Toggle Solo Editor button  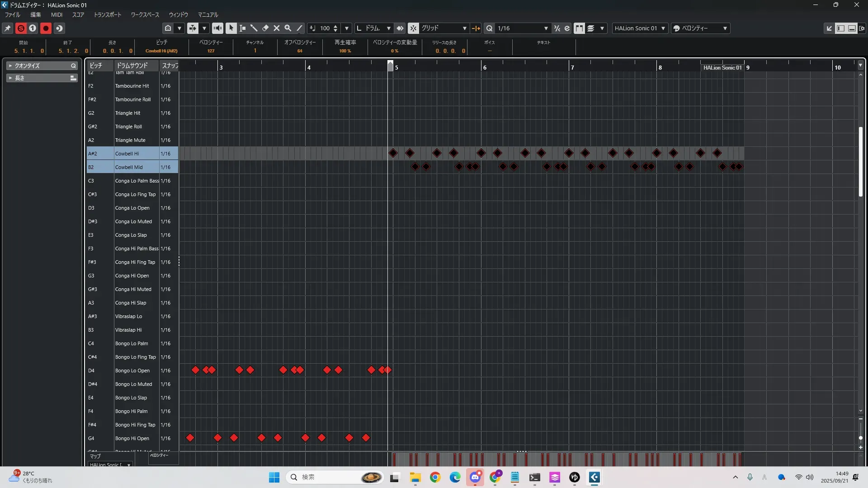tap(21, 28)
